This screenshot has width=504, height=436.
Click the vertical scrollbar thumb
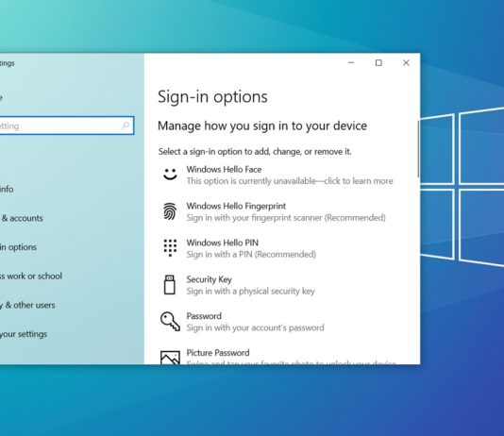click(418, 149)
